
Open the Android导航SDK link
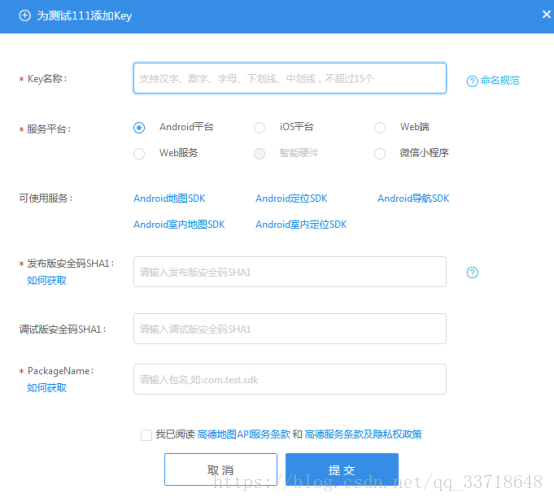coord(413,198)
